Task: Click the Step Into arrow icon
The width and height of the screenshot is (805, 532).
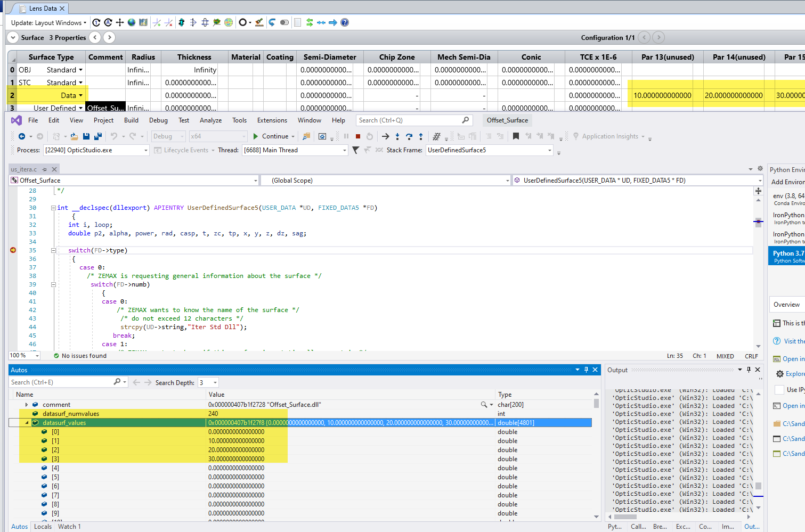Action: pyautogui.click(x=397, y=136)
